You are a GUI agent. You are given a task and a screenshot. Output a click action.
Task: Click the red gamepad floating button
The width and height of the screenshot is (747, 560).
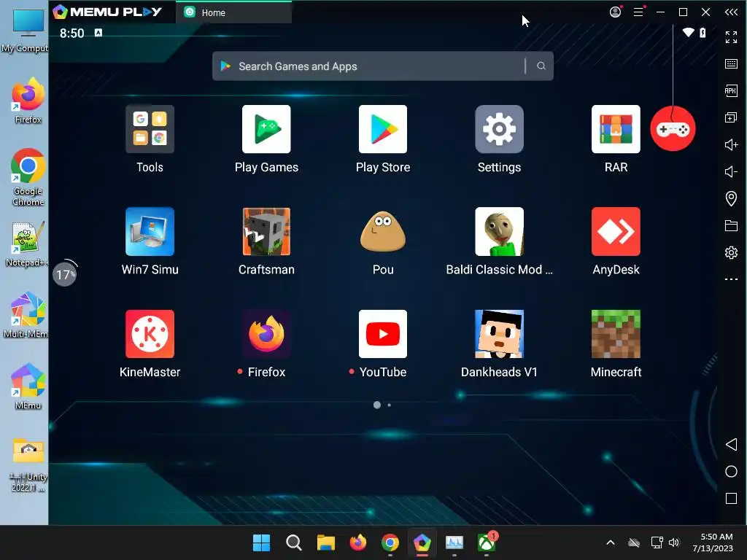tap(673, 128)
